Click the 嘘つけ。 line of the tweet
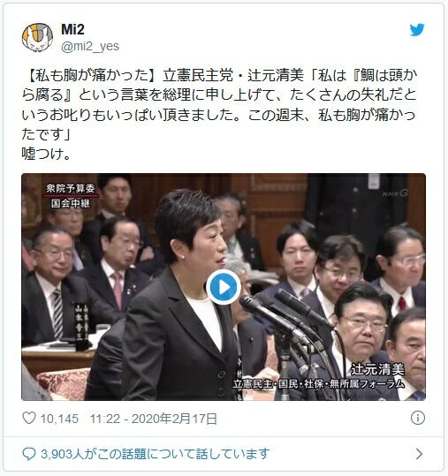The width and height of the screenshot is (448, 476). (47, 154)
